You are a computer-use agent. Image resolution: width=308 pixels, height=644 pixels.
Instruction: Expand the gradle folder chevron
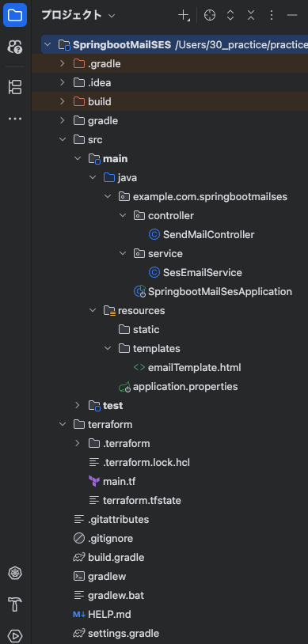click(62, 121)
